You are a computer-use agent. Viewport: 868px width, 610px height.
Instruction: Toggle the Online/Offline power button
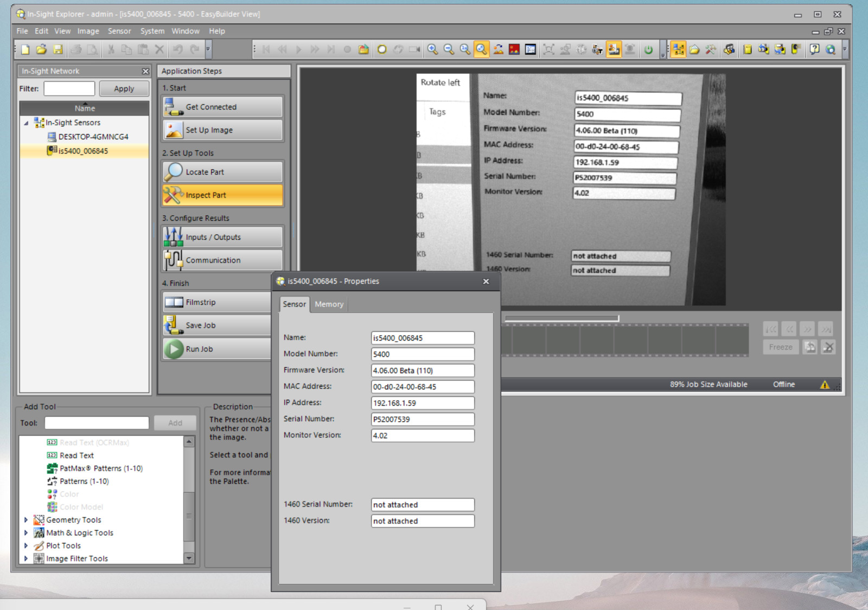pos(648,50)
